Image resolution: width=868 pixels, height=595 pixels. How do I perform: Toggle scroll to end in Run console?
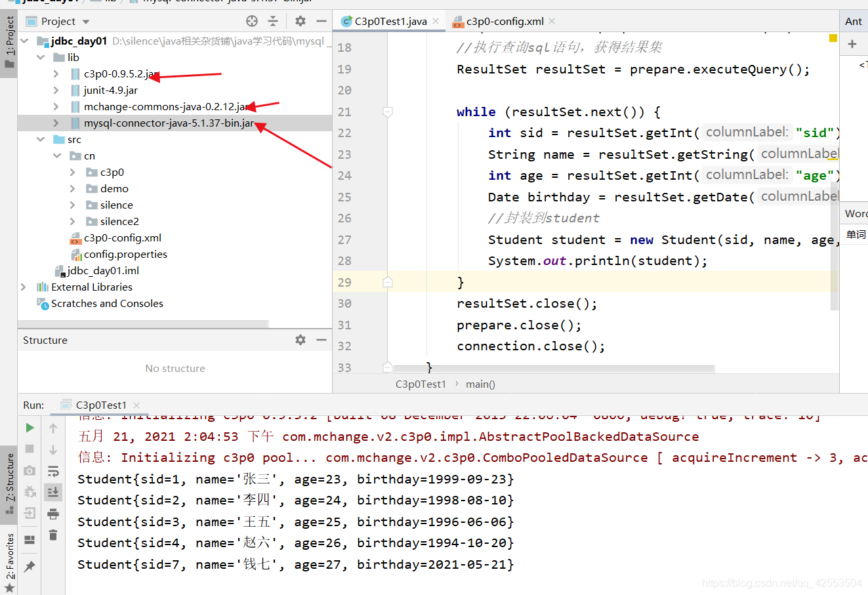coord(53,491)
